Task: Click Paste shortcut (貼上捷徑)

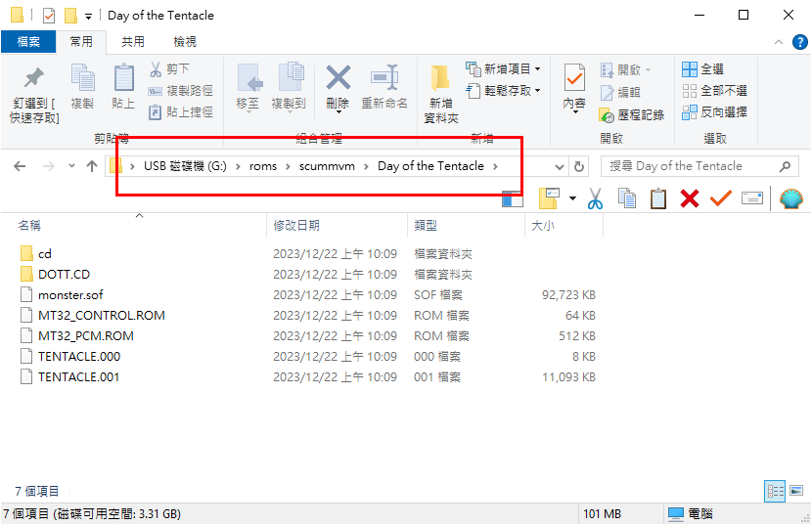Action: (181, 111)
